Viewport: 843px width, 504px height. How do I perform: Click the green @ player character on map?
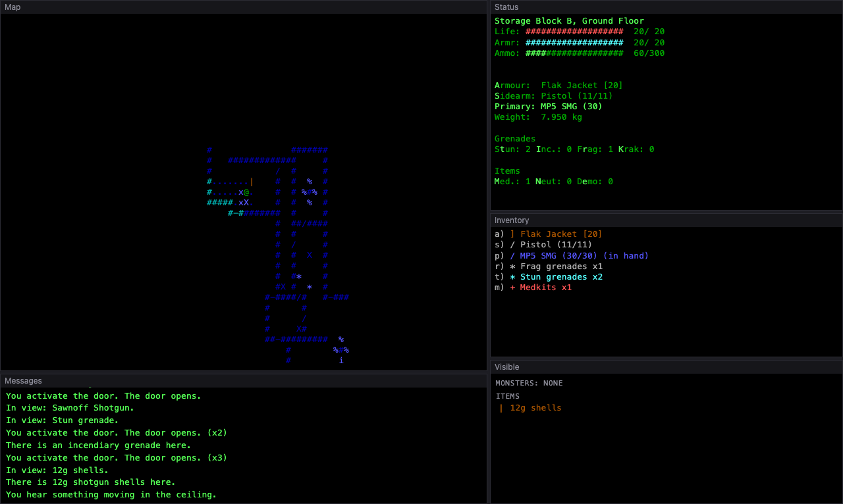(x=246, y=192)
